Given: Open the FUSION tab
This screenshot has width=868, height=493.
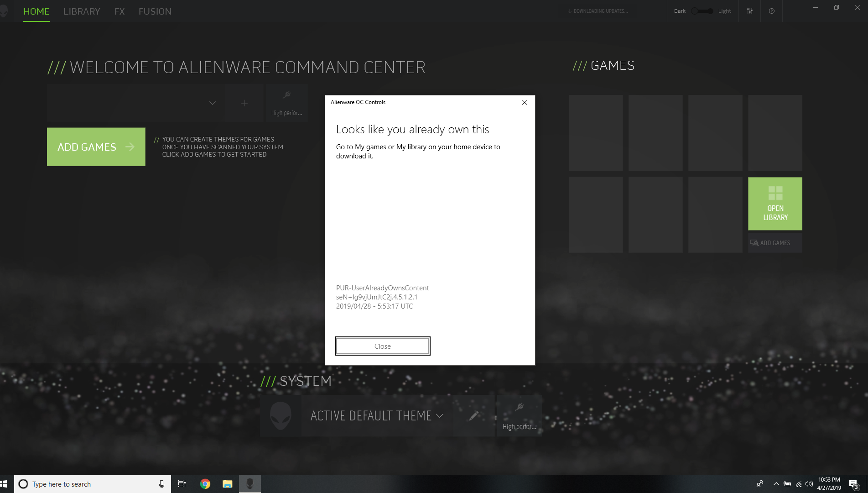Looking at the screenshot, I should 155,11.
